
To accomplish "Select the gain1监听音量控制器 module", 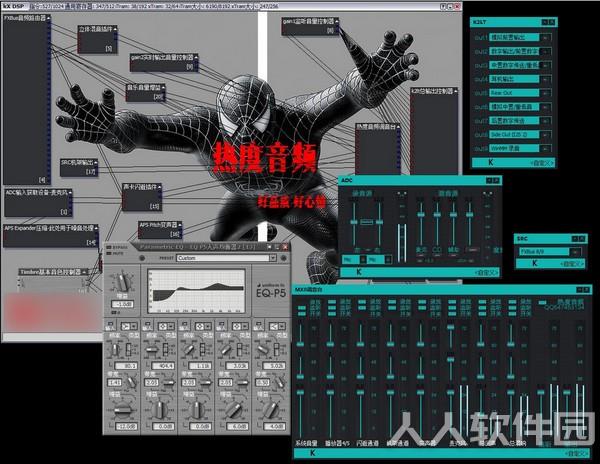I will click(x=310, y=26).
